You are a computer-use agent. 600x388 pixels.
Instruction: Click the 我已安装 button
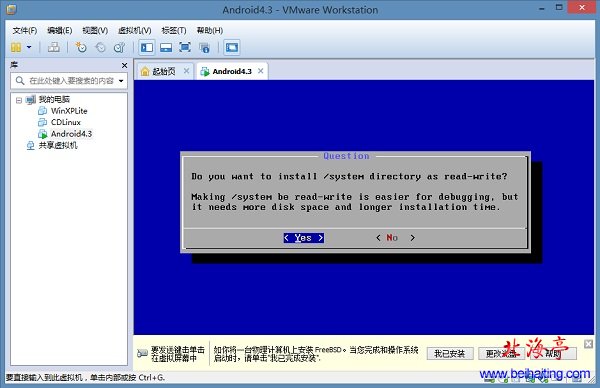coord(450,354)
